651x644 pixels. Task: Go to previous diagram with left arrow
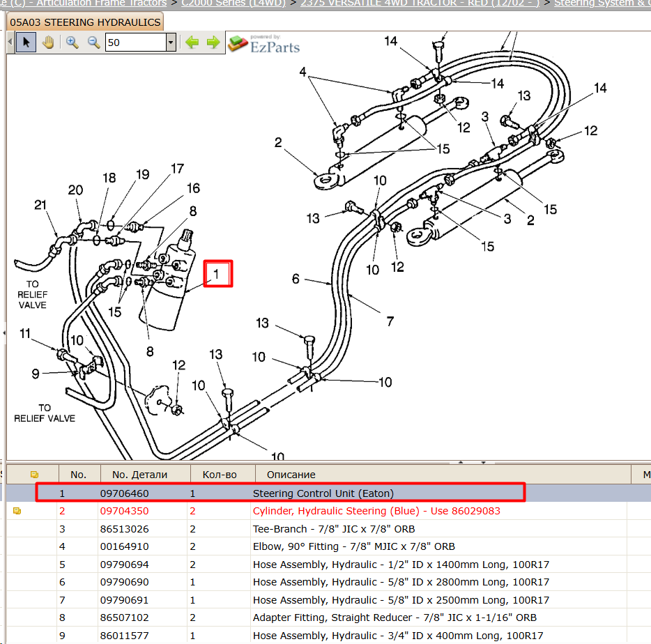pyautogui.click(x=192, y=43)
